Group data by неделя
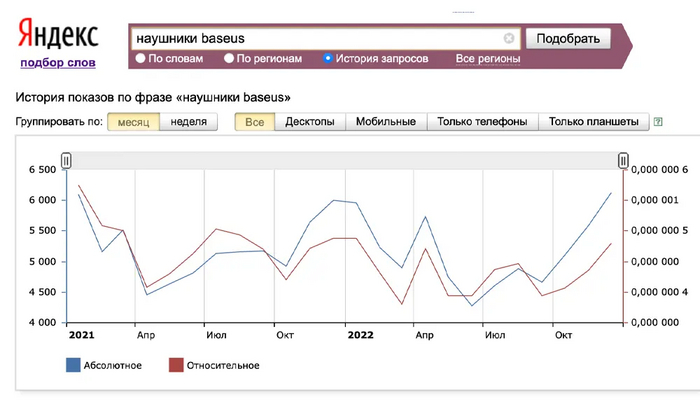 coord(189,122)
